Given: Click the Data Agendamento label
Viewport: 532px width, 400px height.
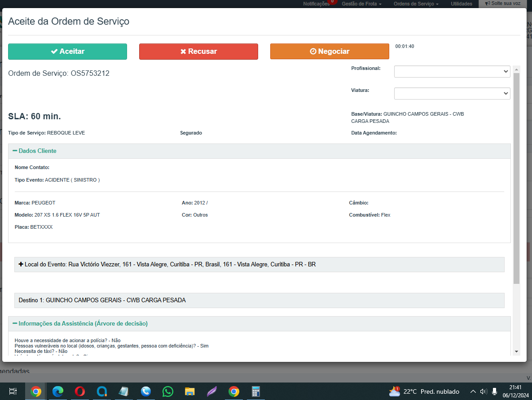Looking at the screenshot, I should (374, 133).
